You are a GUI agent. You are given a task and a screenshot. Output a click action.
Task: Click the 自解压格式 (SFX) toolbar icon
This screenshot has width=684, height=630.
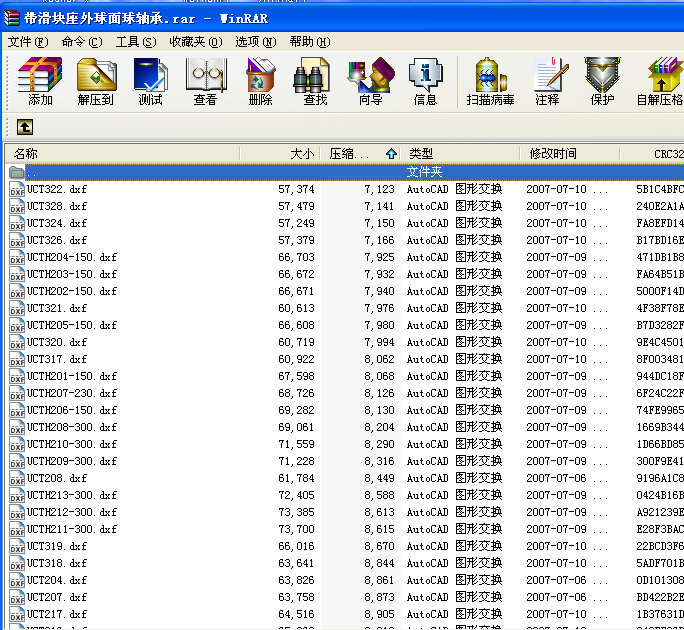coord(660,82)
